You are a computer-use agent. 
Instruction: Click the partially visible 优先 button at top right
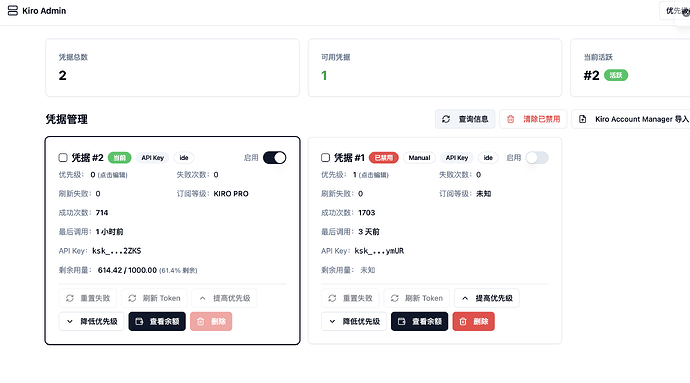[x=674, y=11]
